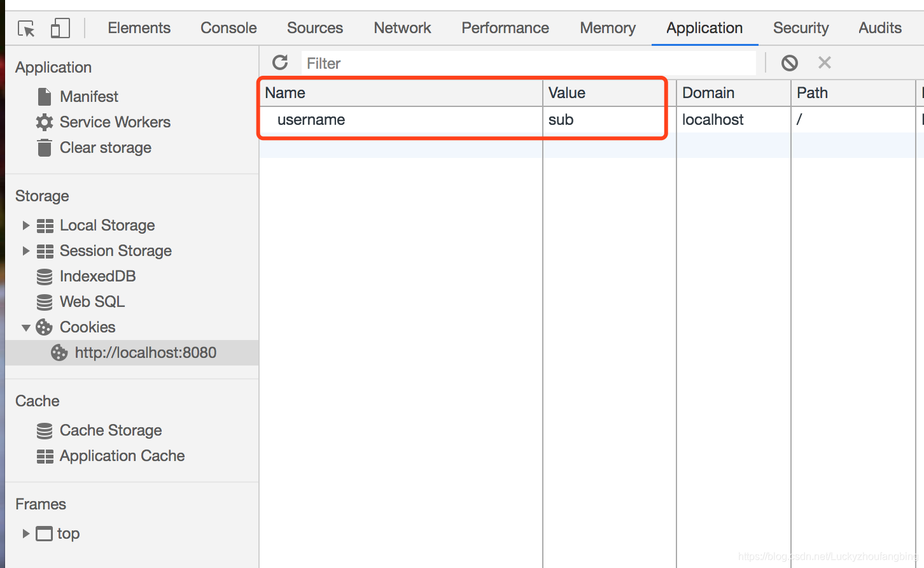Click the Session Storage grid icon
The image size is (924, 568).
click(x=45, y=251)
